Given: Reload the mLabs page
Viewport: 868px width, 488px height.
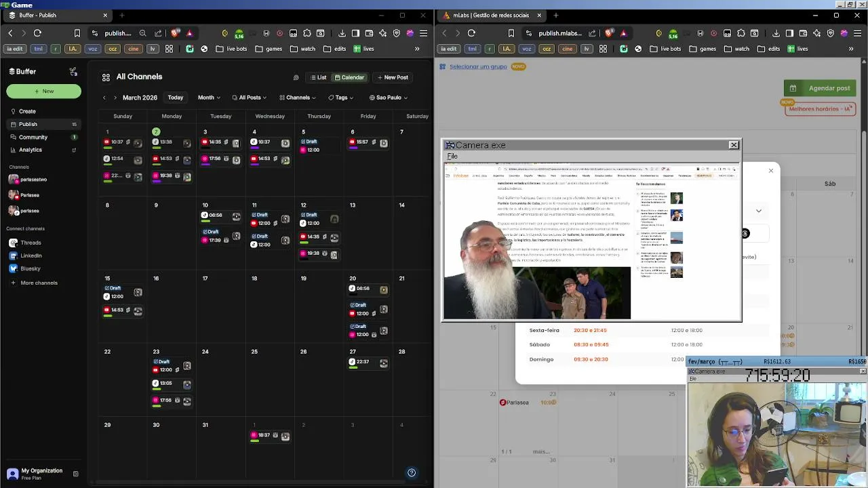Looking at the screenshot, I should [471, 33].
